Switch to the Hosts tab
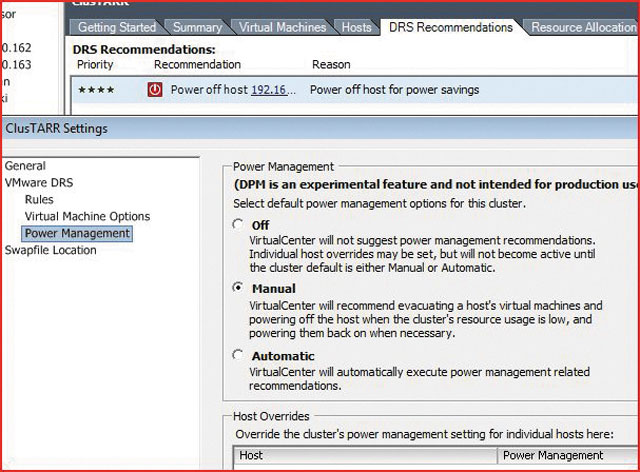Image resolution: width=640 pixels, height=472 pixels. (356, 27)
